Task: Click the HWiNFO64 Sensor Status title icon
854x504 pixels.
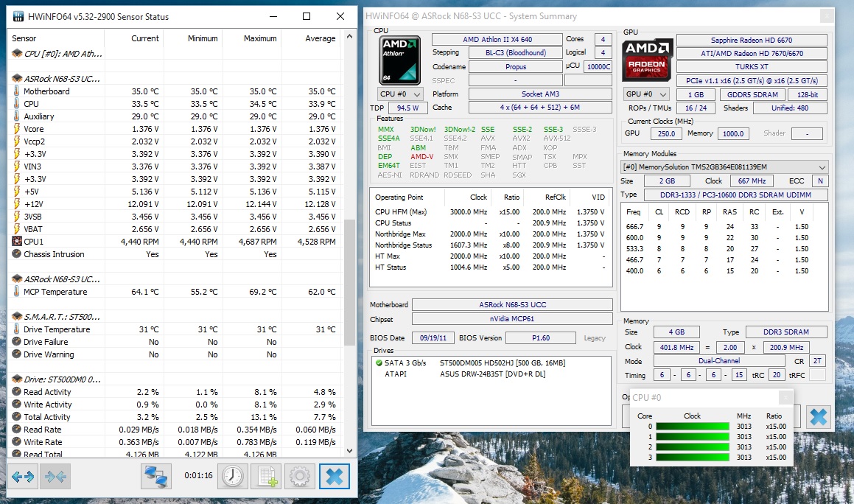Action: [18, 16]
